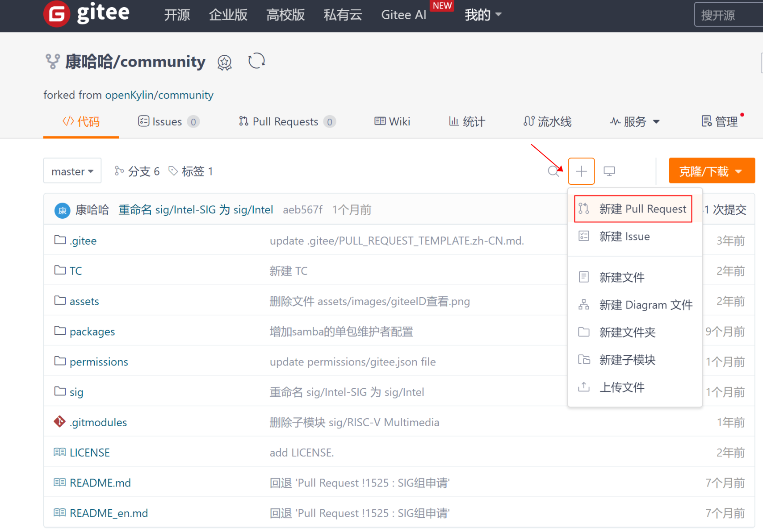Click the branch icon next to 分支 6

[x=119, y=171]
